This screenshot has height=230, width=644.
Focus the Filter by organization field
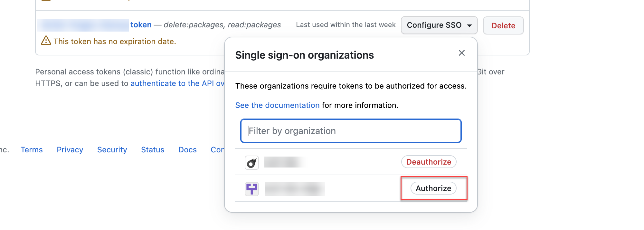point(351,131)
